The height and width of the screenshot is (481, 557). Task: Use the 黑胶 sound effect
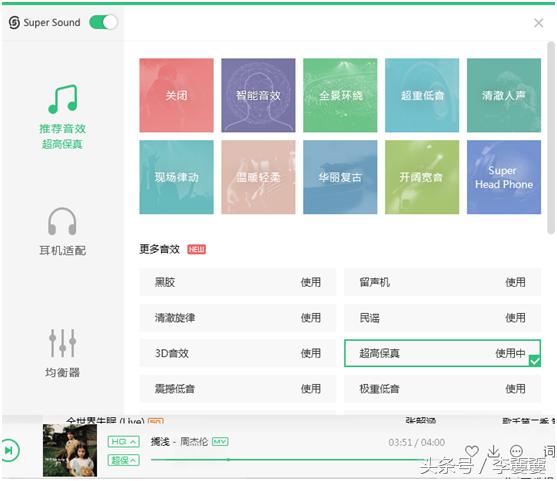click(x=310, y=282)
